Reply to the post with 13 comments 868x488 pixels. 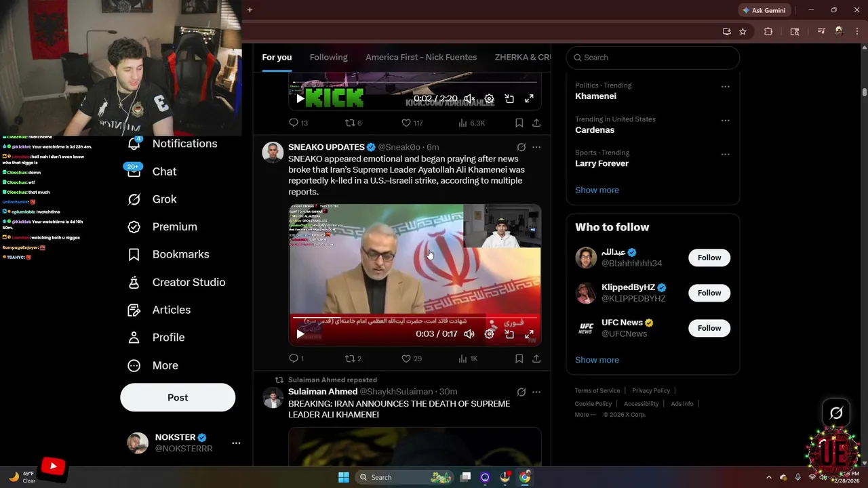click(294, 123)
